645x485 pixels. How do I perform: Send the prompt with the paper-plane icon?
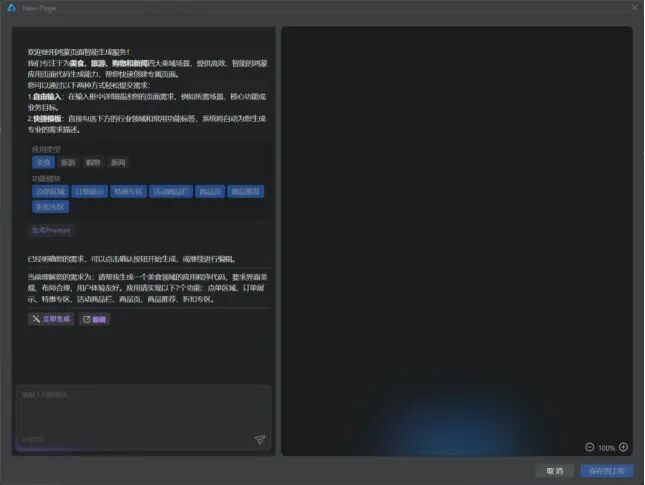[260, 440]
